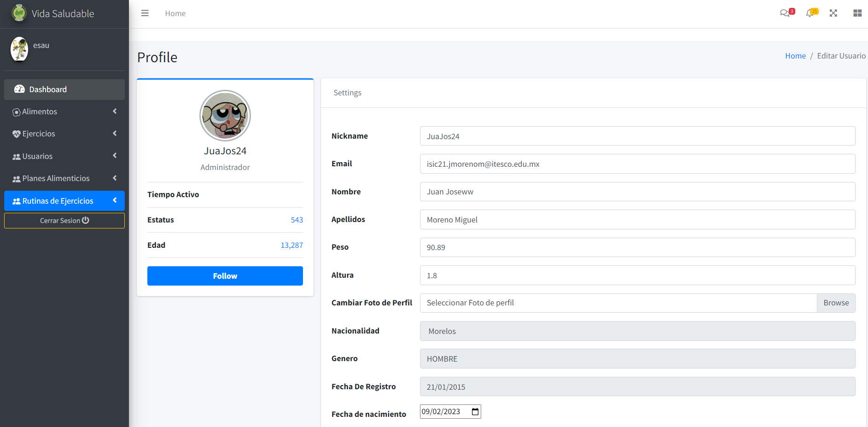The width and height of the screenshot is (868, 427).
Task: Expand the Usuarios sidebar menu
Action: pyautogui.click(x=64, y=156)
